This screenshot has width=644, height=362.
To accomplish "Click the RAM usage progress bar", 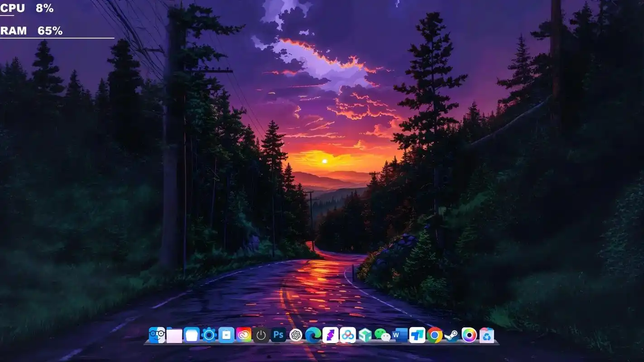I will [x=57, y=37].
